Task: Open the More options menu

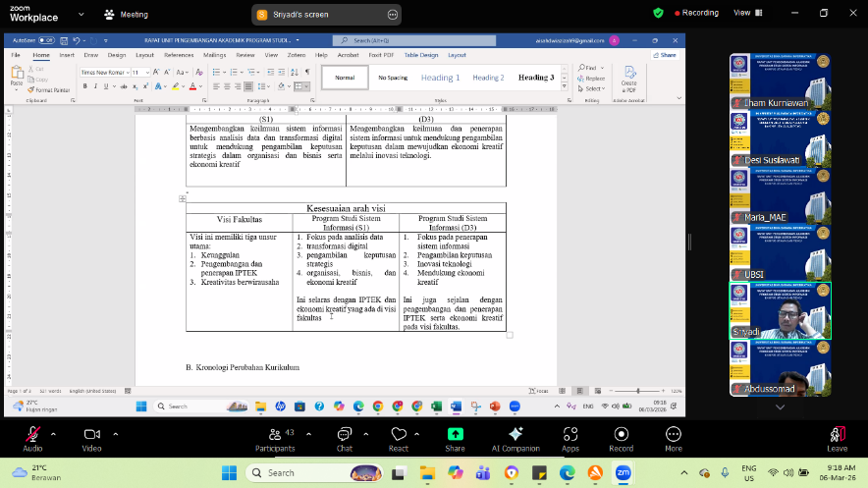Action: pos(673,435)
